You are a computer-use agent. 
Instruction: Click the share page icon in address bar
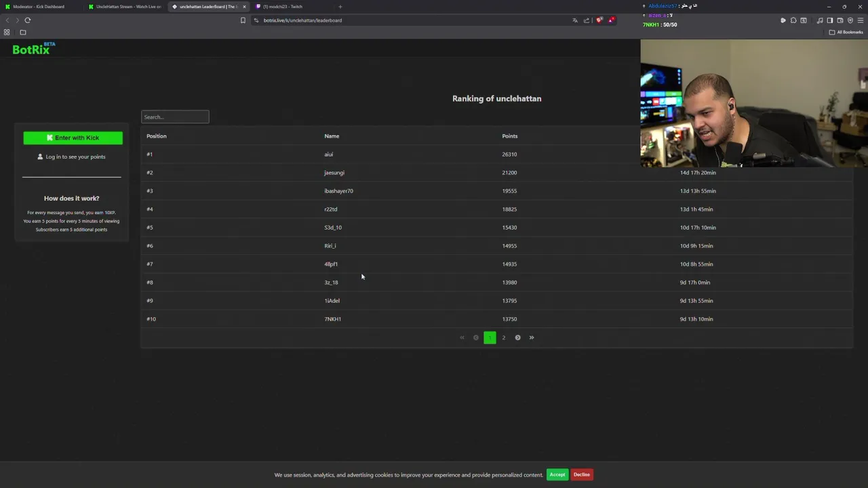pyautogui.click(x=587, y=20)
